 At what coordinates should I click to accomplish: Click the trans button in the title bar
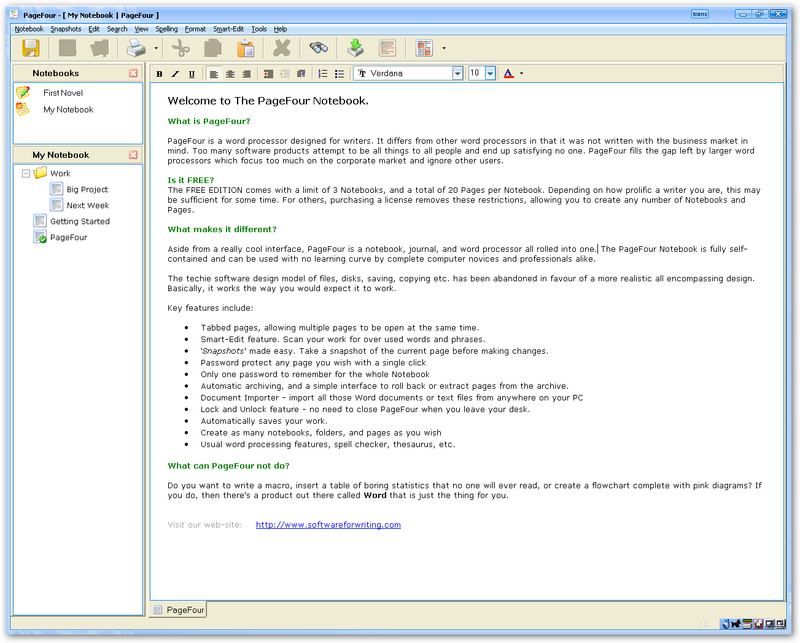(699, 14)
